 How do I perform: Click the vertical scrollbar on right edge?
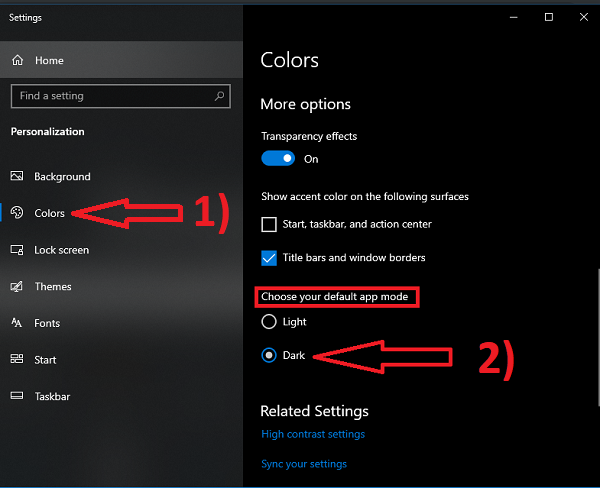pyautogui.click(x=598, y=337)
